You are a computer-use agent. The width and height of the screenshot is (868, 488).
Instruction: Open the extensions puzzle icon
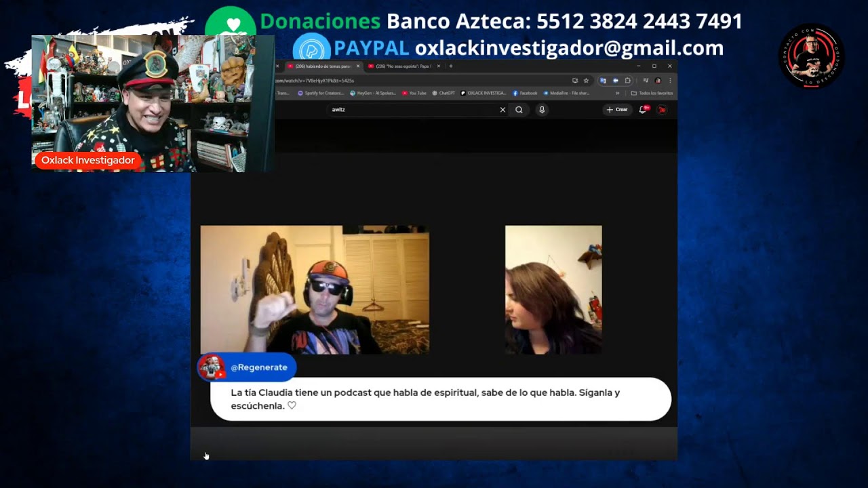628,81
